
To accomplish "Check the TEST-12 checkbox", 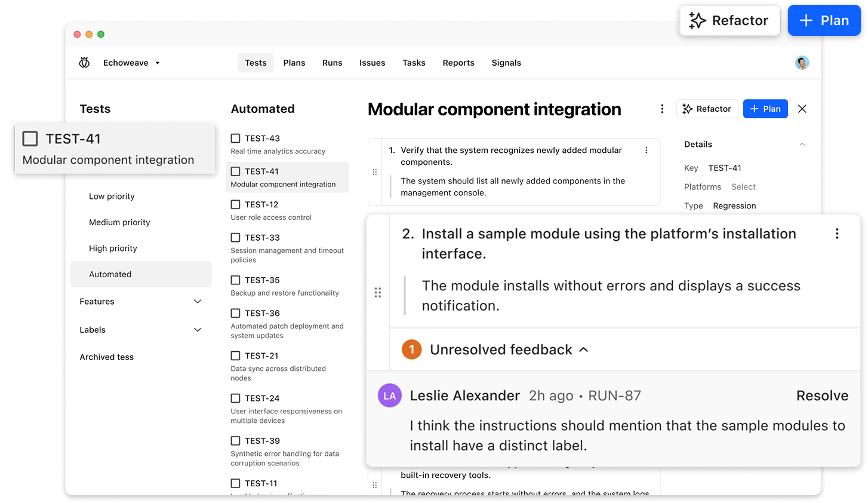I will (x=235, y=204).
